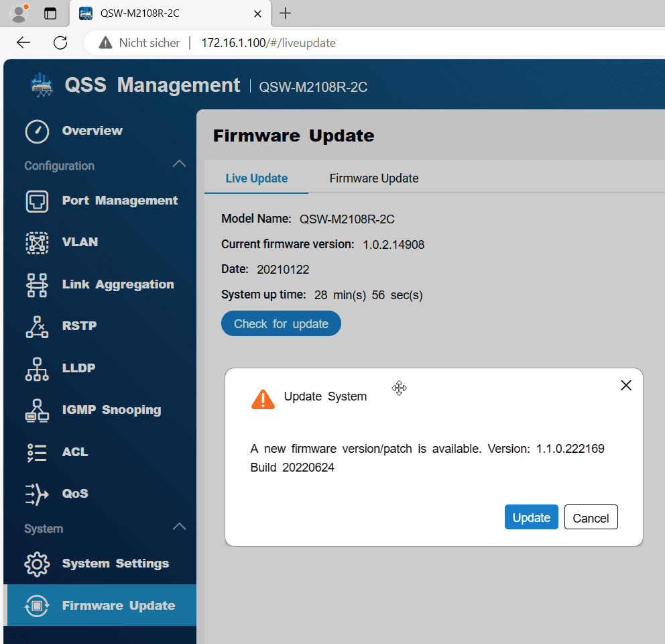
Task: Click the System up time value
Action: tap(368, 295)
